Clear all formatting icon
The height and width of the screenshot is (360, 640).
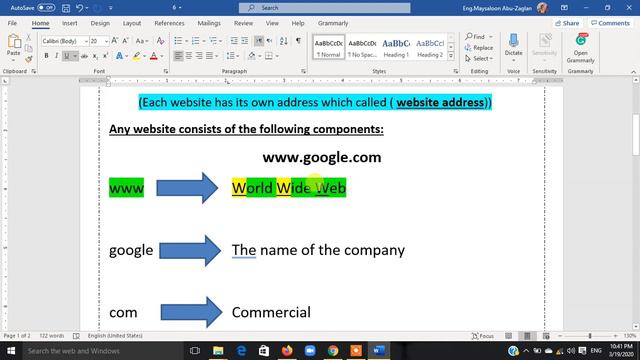point(160,41)
